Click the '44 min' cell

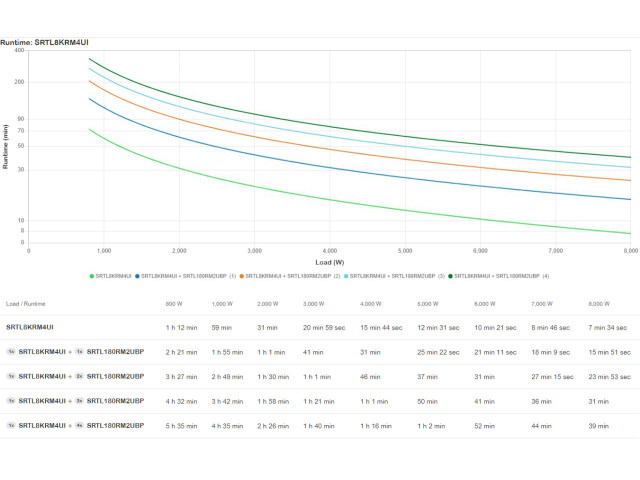(542, 426)
